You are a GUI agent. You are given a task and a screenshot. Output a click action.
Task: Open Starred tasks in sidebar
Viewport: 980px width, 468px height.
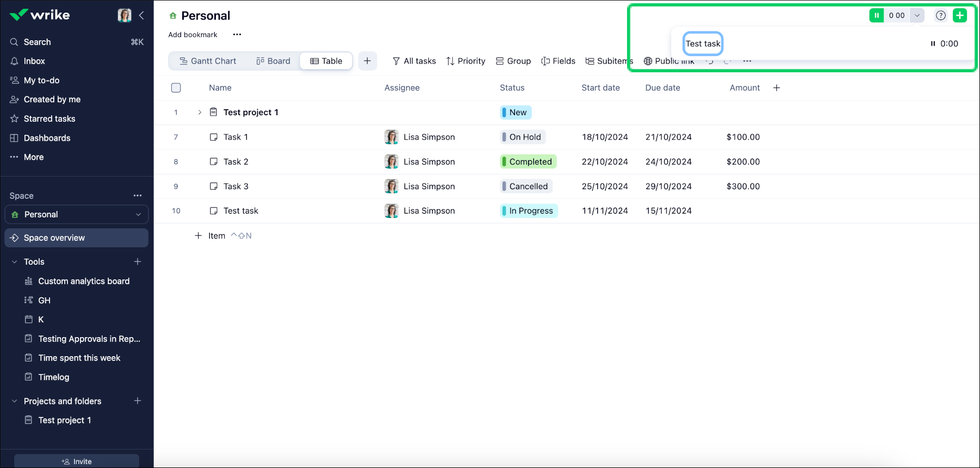pyautogui.click(x=49, y=118)
